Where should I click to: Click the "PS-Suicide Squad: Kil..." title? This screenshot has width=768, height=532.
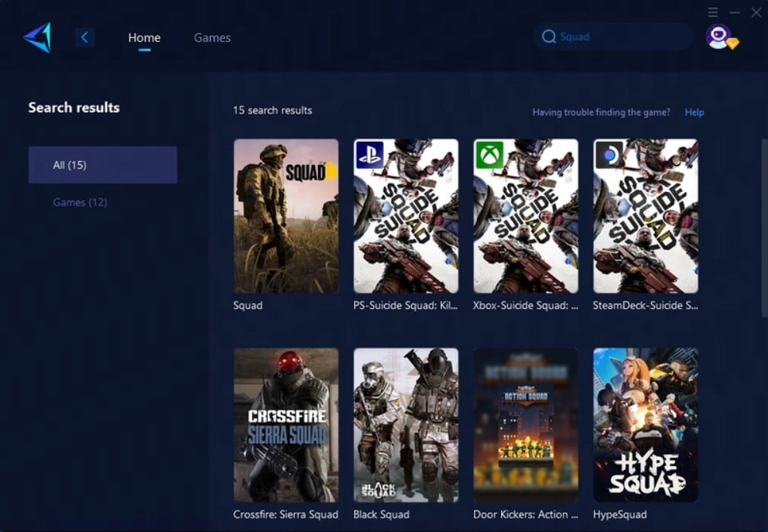(406, 305)
